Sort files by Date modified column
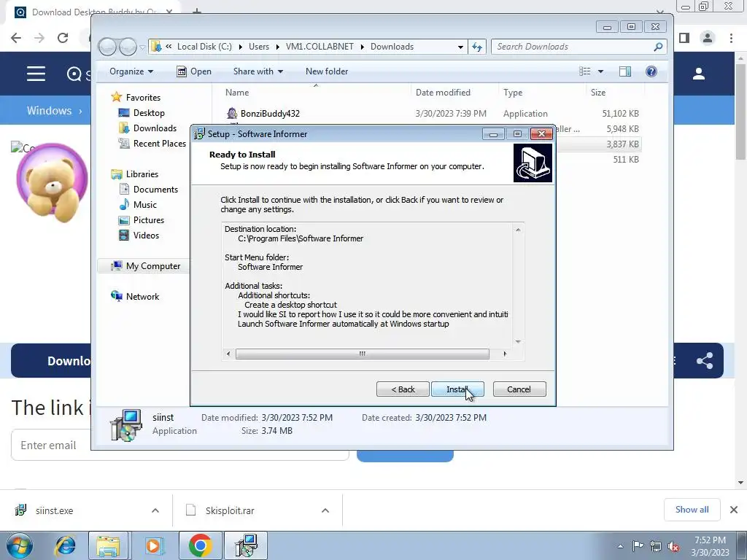 [443, 93]
